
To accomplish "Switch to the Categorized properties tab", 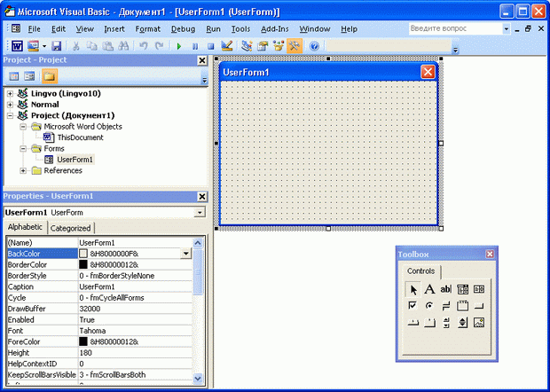I will point(70,228).
